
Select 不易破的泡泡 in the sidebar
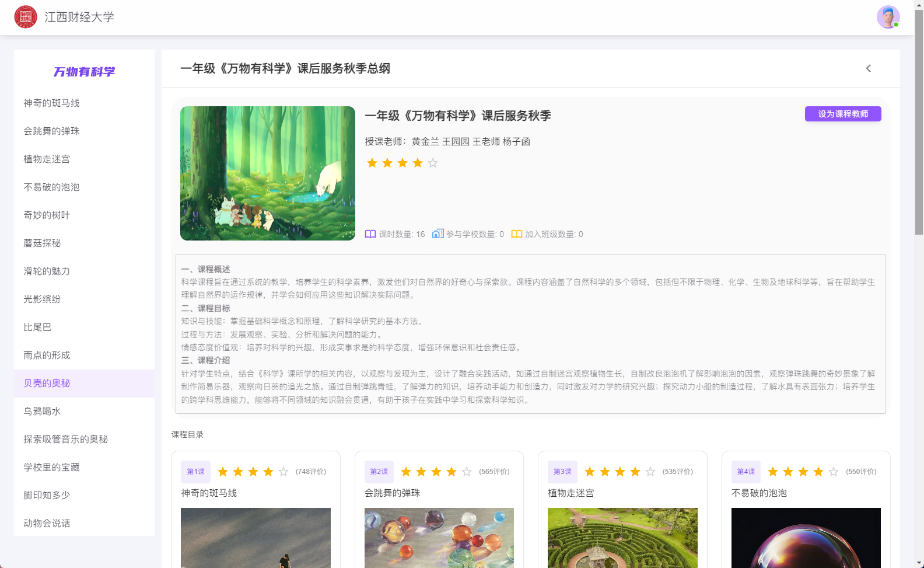click(84, 187)
